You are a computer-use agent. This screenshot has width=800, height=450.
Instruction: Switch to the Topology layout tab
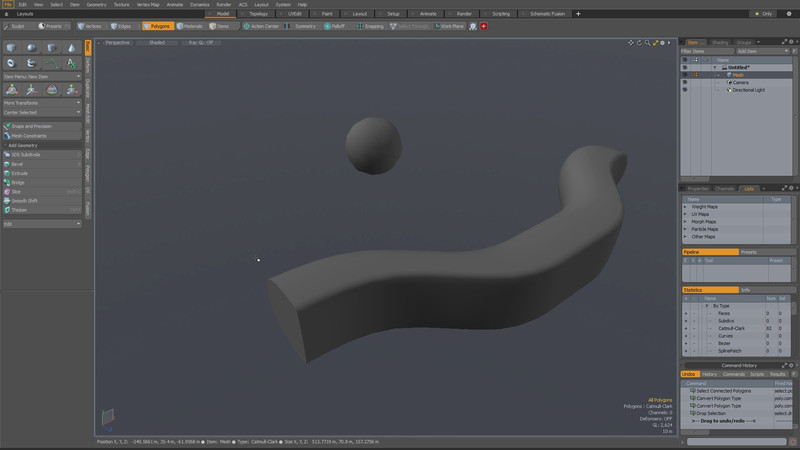(x=258, y=14)
